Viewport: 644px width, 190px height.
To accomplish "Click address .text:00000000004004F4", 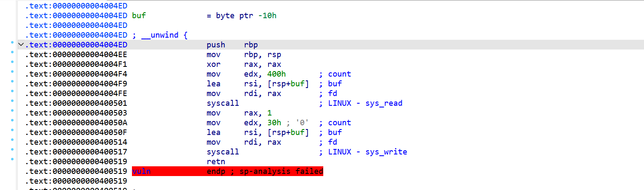I will click(76, 74).
